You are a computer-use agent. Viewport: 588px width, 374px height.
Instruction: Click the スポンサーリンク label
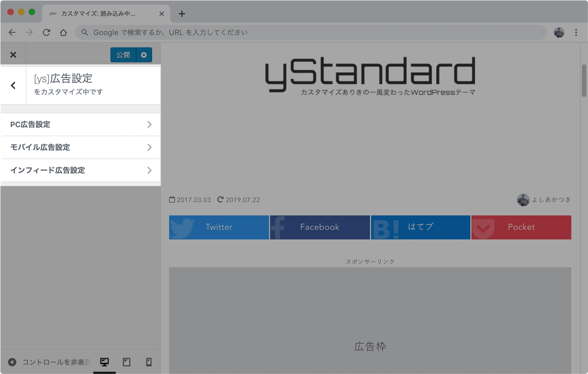(x=370, y=262)
